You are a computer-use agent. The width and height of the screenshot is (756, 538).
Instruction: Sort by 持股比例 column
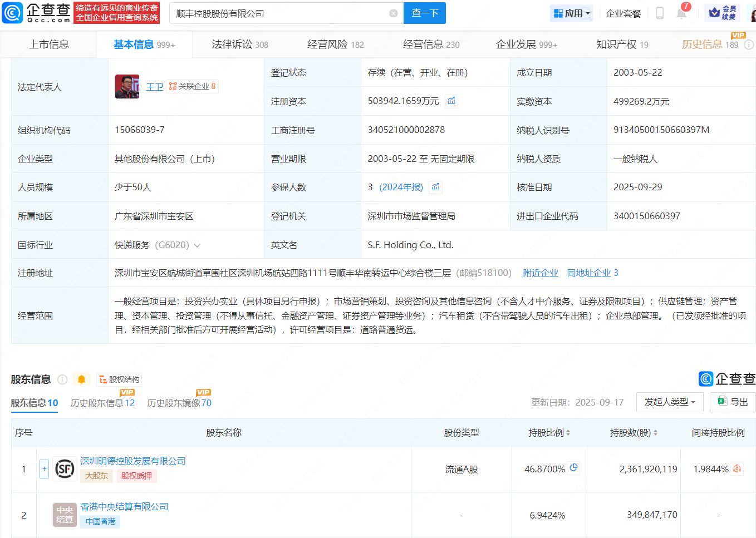(549, 433)
